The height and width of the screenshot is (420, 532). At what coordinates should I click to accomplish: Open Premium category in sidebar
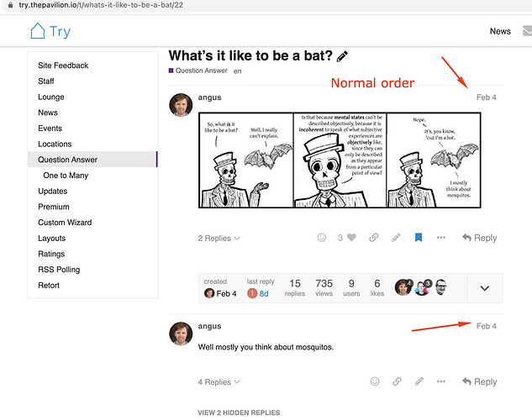point(54,207)
